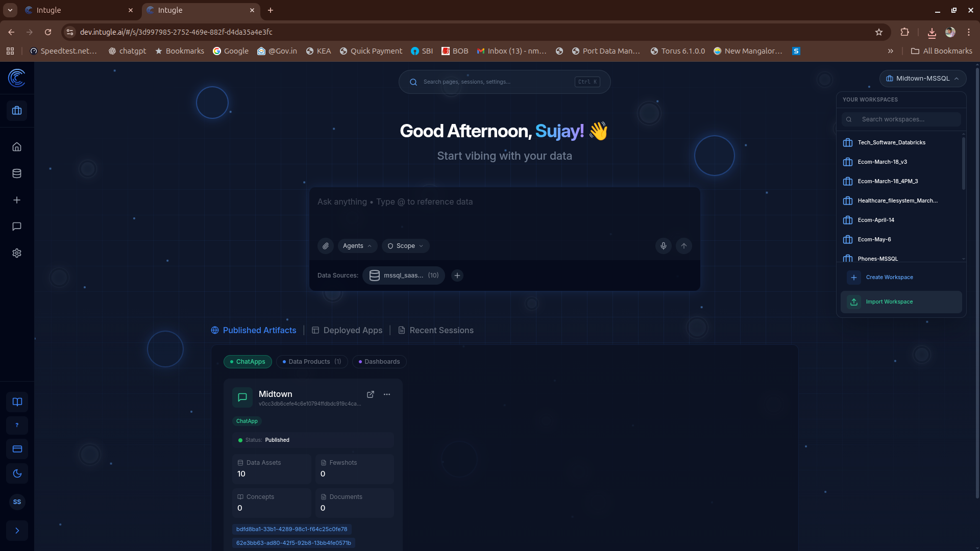Bookmark this page with star icon
This screenshot has height=551, width=980.
pos(879,32)
